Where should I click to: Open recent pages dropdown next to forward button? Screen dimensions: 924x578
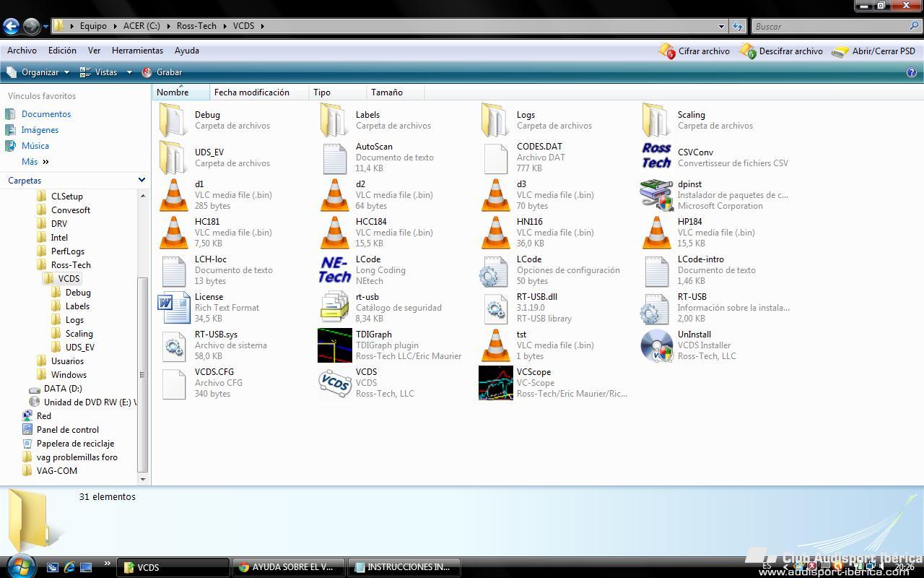(45, 27)
